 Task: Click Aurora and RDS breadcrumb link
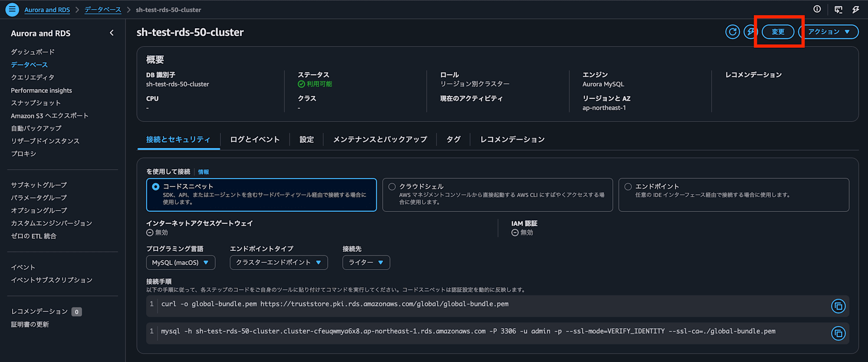(47, 10)
